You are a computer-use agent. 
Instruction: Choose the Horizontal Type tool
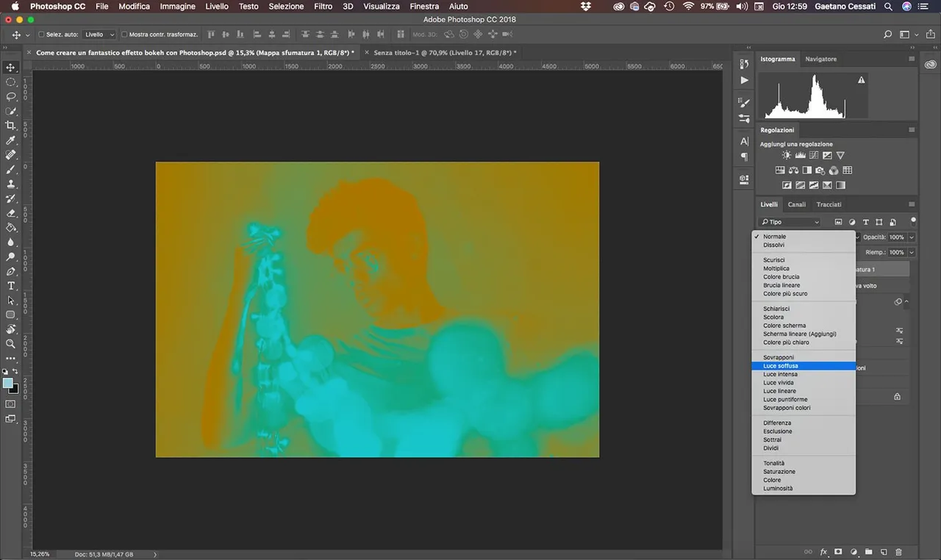[x=11, y=286]
